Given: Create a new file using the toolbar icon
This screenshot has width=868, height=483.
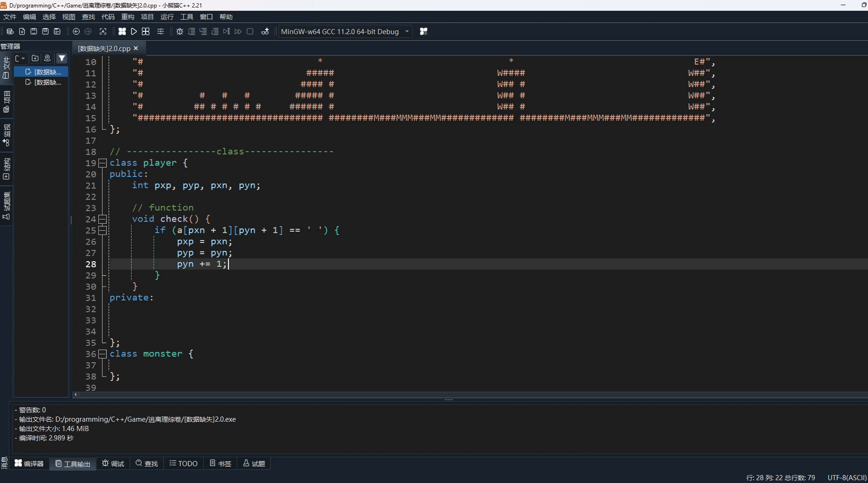Looking at the screenshot, I should pos(22,31).
